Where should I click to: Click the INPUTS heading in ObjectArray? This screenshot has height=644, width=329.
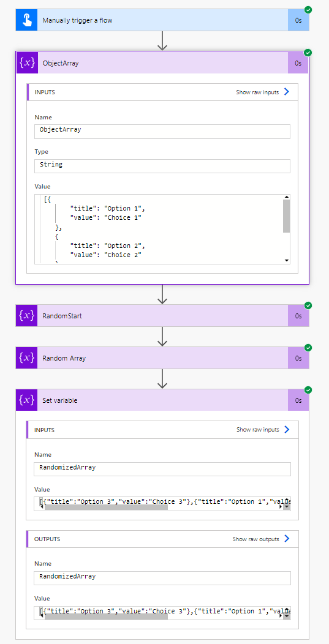44,92
